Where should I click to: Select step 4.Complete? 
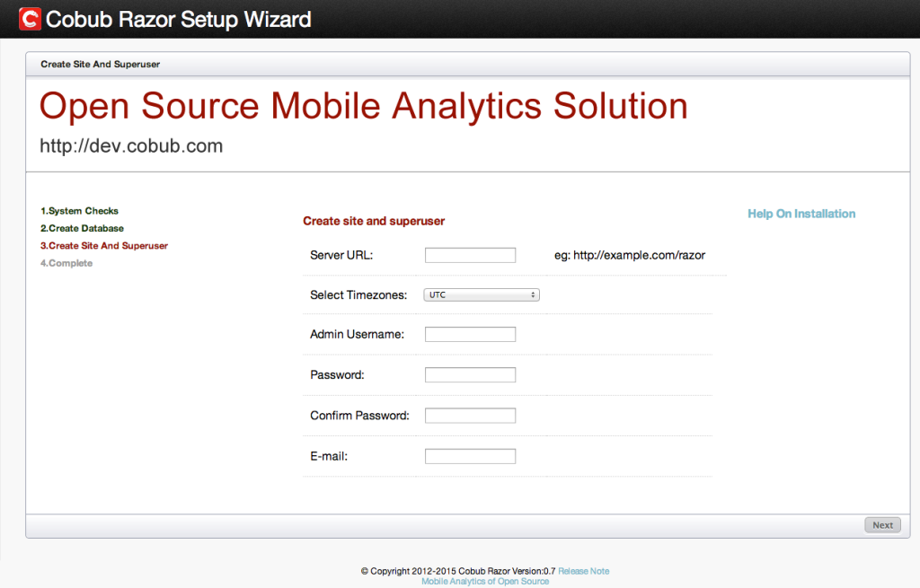66,263
